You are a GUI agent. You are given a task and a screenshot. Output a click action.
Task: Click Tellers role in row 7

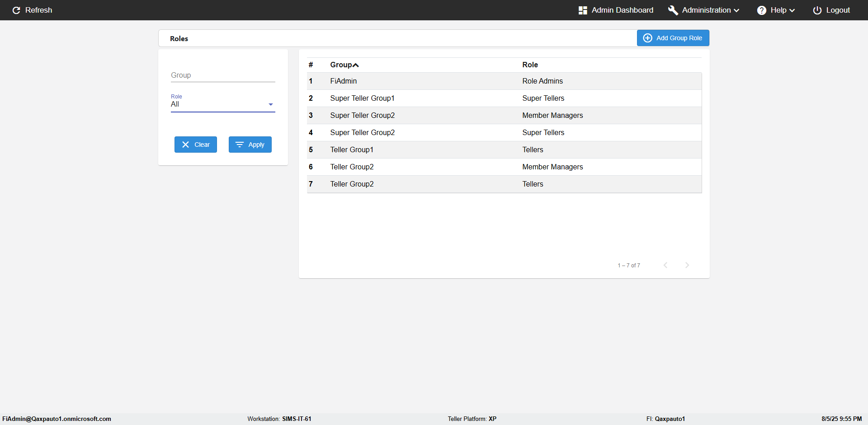pos(533,184)
